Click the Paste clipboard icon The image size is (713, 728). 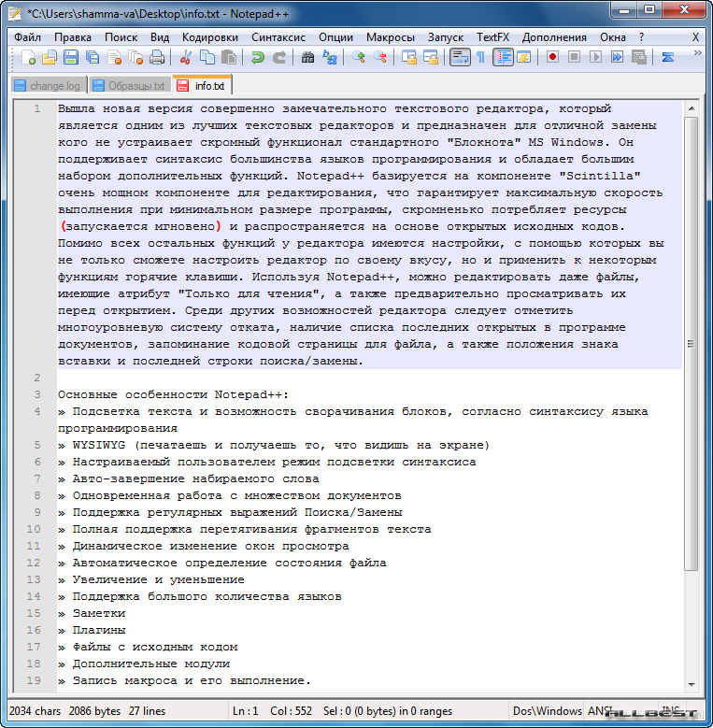[x=228, y=58]
